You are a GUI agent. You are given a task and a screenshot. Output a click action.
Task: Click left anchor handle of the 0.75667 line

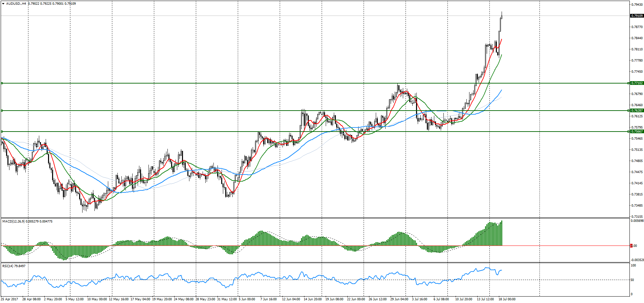click(2, 132)
